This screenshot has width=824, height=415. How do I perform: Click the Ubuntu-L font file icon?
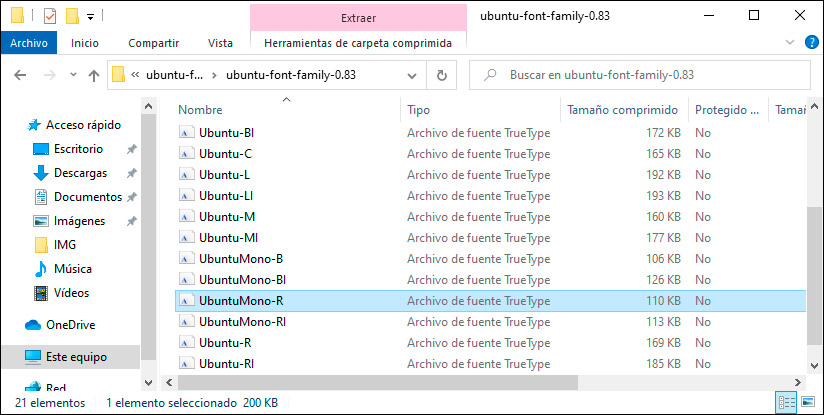point(187,175)
